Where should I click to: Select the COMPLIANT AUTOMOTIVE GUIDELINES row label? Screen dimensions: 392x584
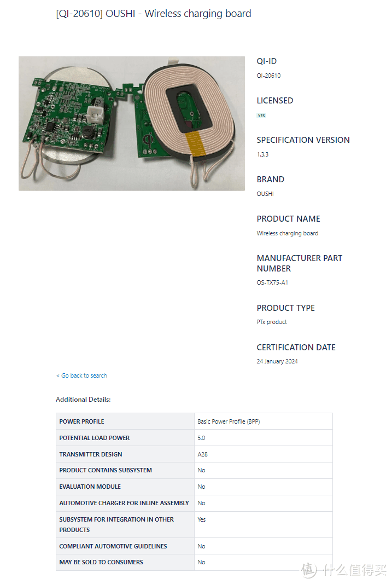point(113,546)
